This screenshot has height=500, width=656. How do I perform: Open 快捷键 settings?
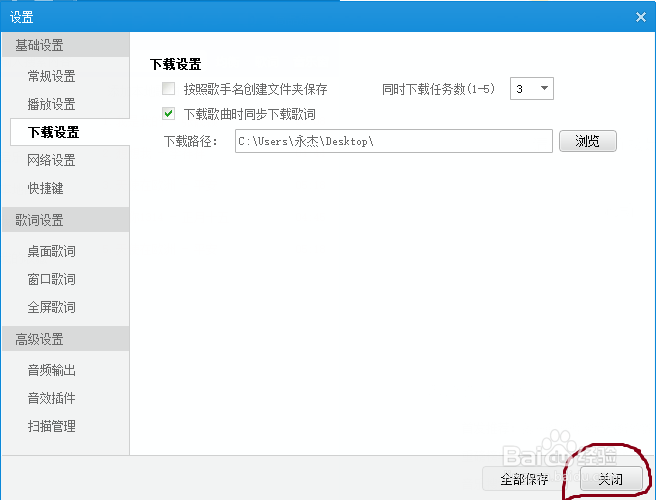pyautogui.click(x=46, y=188)
